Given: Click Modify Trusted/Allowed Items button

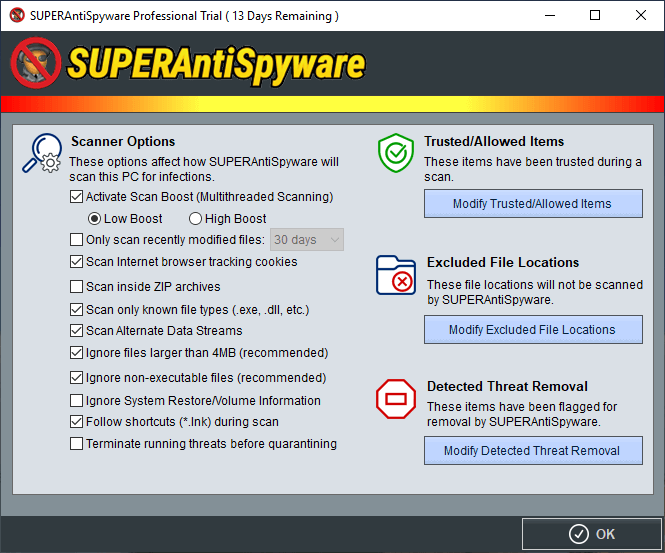Looking at the screenshot, I should pos(533,204).
